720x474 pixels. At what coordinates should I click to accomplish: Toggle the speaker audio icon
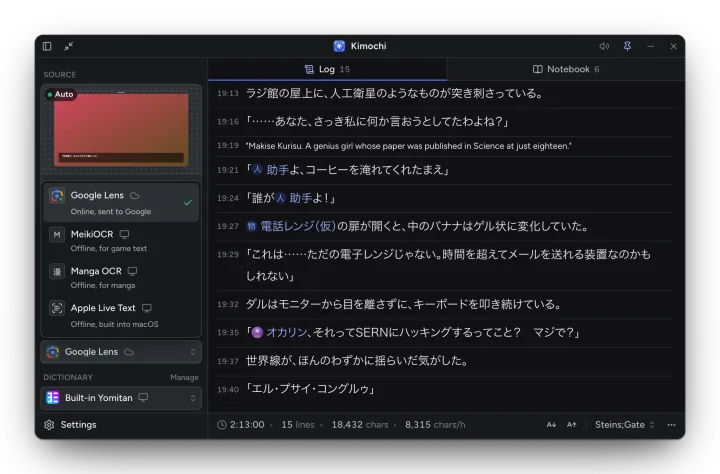coord(604,46)
